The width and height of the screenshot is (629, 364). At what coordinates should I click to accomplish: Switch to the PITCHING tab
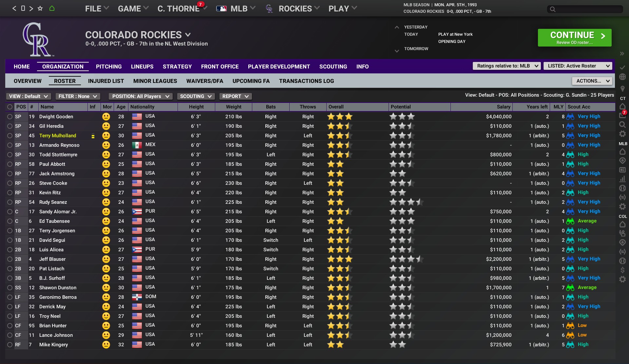pyautogui.click(x=109, y=67)
